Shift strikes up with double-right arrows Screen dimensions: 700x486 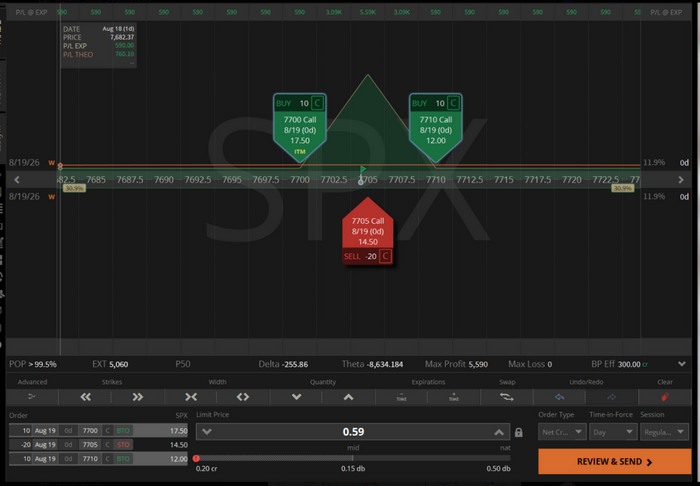point(138,397)
